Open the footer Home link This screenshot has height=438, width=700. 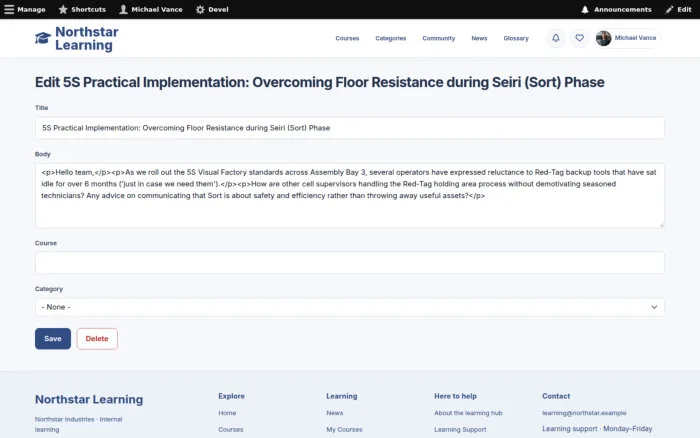[227, 413]
